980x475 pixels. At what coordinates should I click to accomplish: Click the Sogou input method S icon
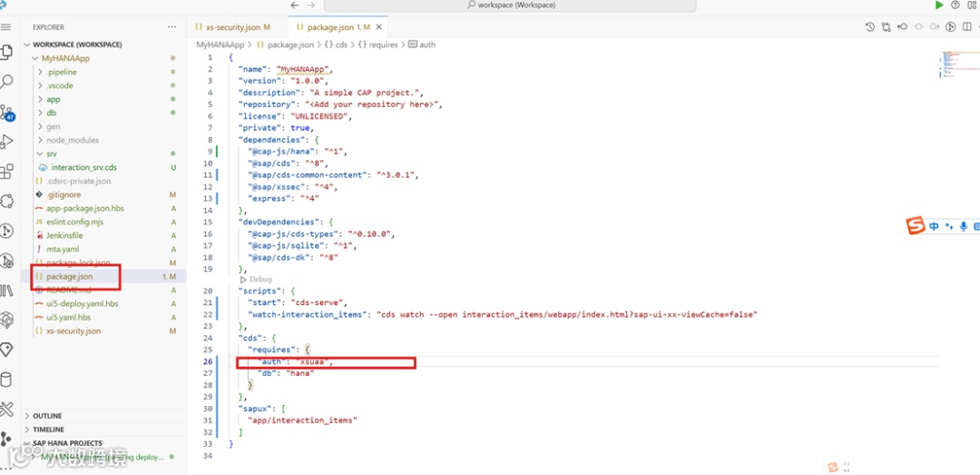[x=915, y=226]
